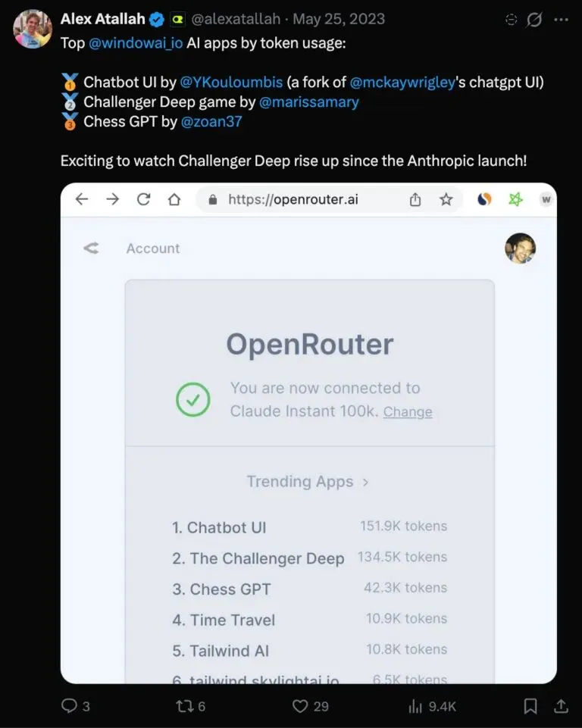The width and height of the screenshot is (582, 728).
Task: Open Alex Atallah's profile avatar
Action: (x=33, y=29)
